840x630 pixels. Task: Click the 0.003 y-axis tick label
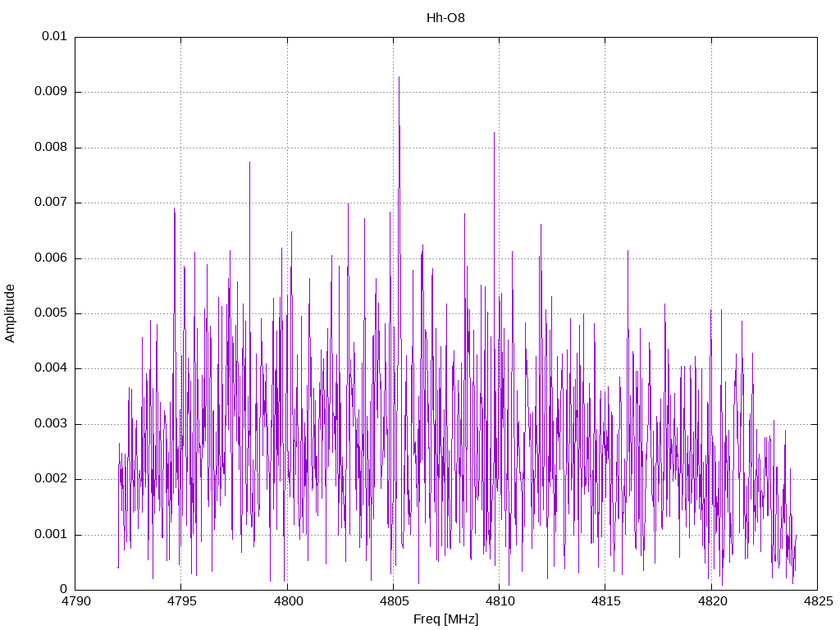[x=50, y=423]
